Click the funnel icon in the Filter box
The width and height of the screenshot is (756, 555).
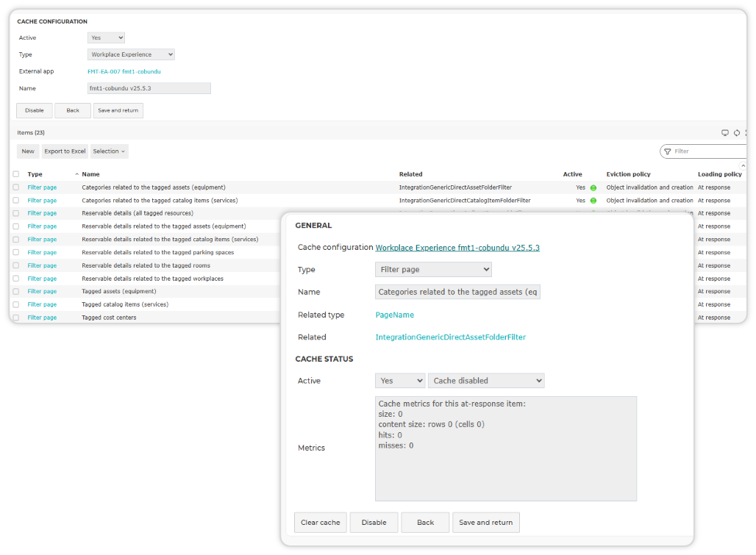point(667,151)
